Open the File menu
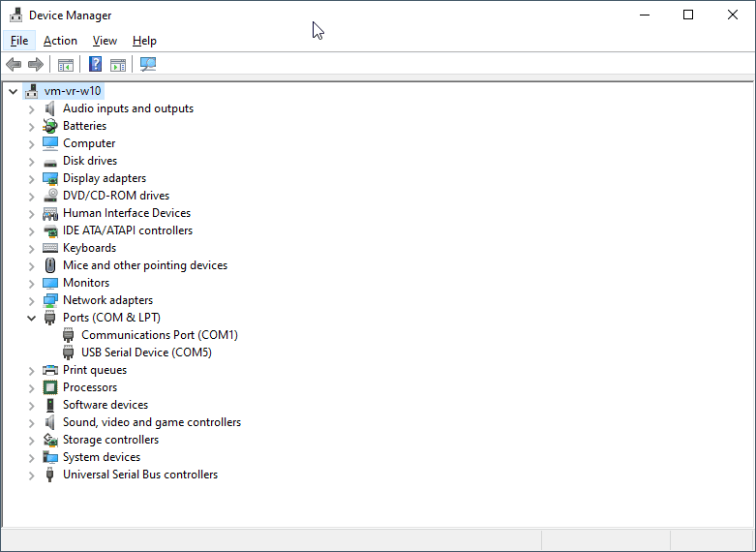 pyautogui.click(x=19, y=41)
